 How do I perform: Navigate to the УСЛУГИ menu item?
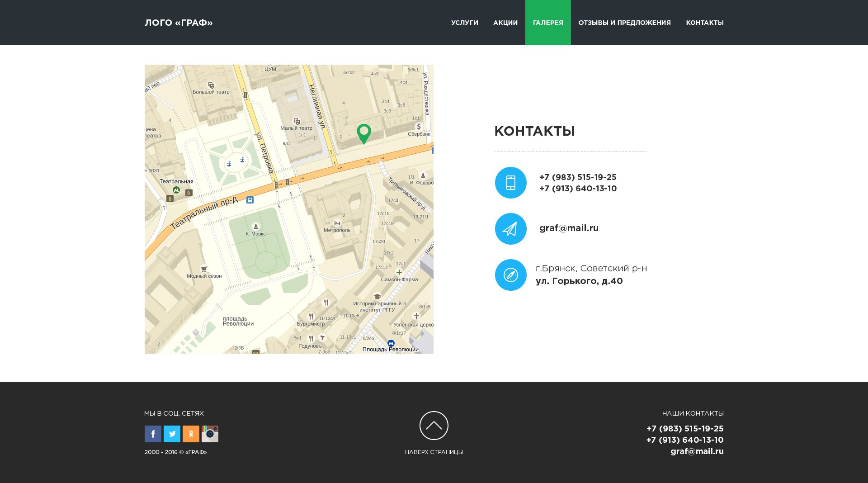[464, 22]
